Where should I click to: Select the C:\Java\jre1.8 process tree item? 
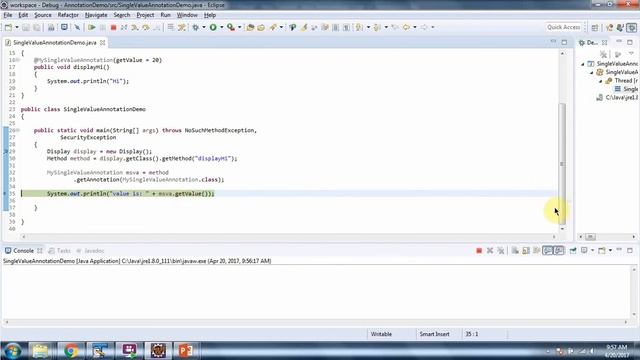click(617, 98)
